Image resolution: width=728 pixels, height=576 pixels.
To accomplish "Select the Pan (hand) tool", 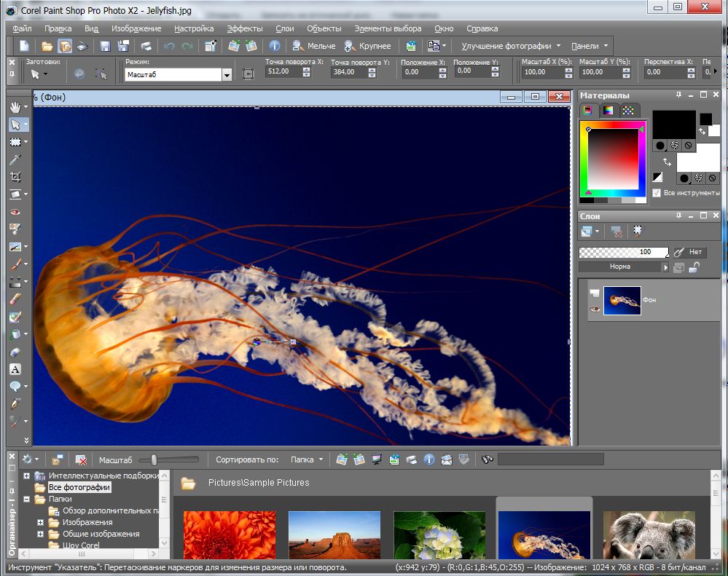I will tap(15, 107).
